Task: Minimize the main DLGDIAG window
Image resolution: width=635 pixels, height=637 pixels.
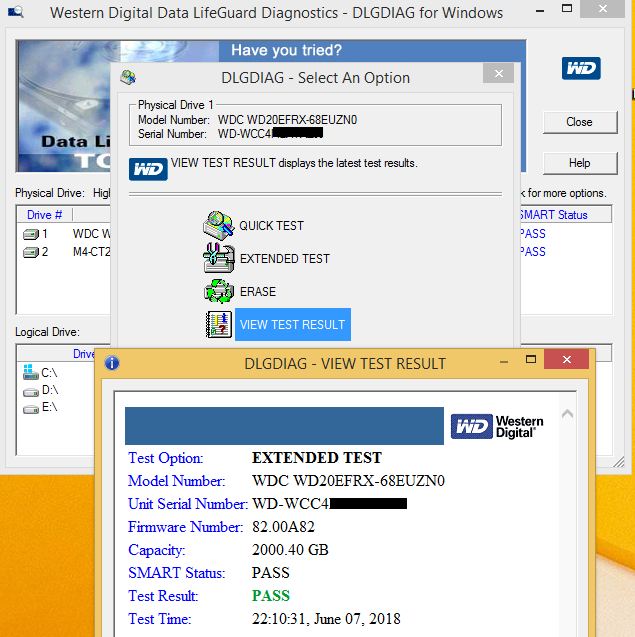Action: 540,11
